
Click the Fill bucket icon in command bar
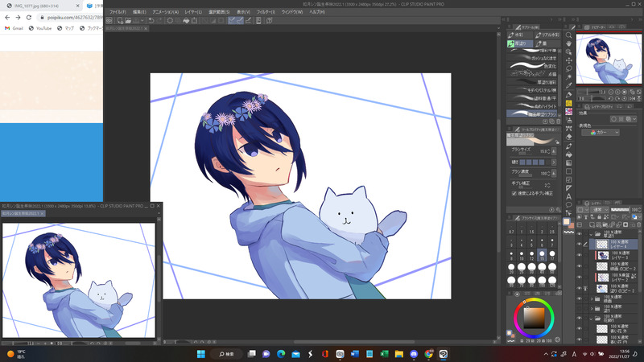[x=186, y=20]
